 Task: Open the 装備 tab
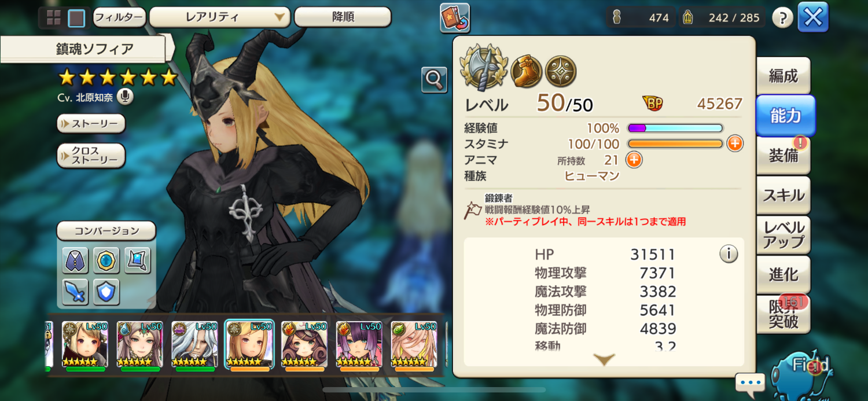(x=784, y=156)
